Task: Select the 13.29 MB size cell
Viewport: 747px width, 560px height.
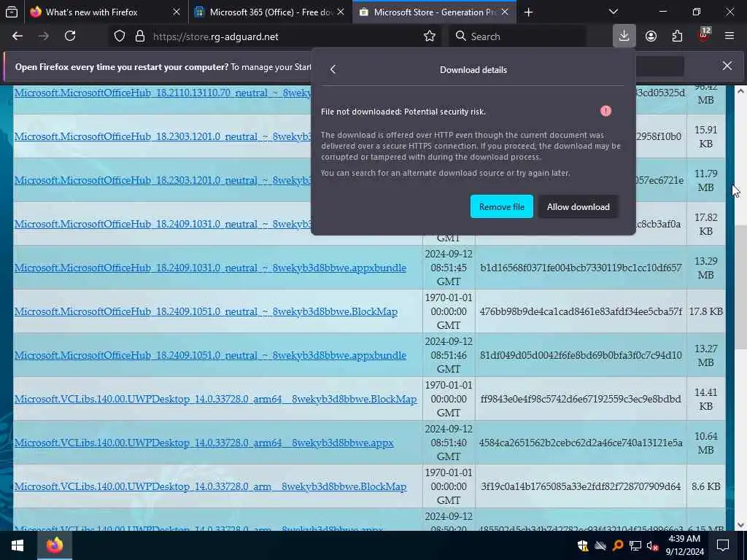Action: tap(705, 268)
